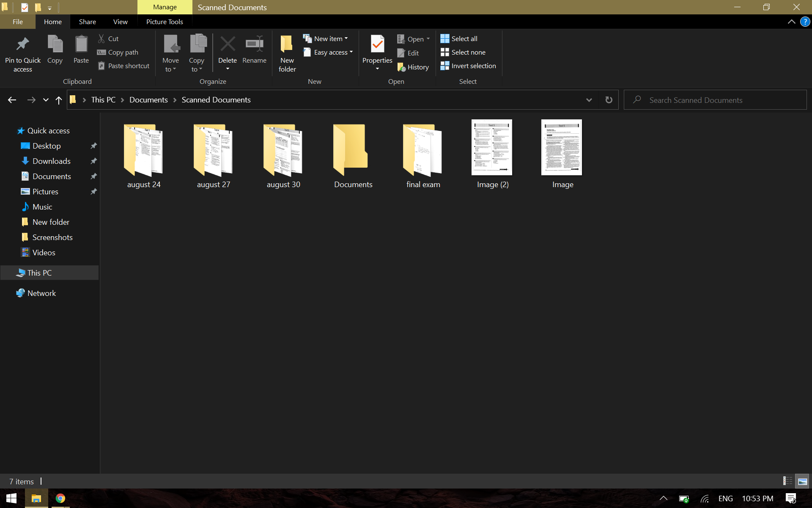The height and width of the screenshot is (508, 812).
Task: Refresh the Scanned Documents folder
Action: 609,100
